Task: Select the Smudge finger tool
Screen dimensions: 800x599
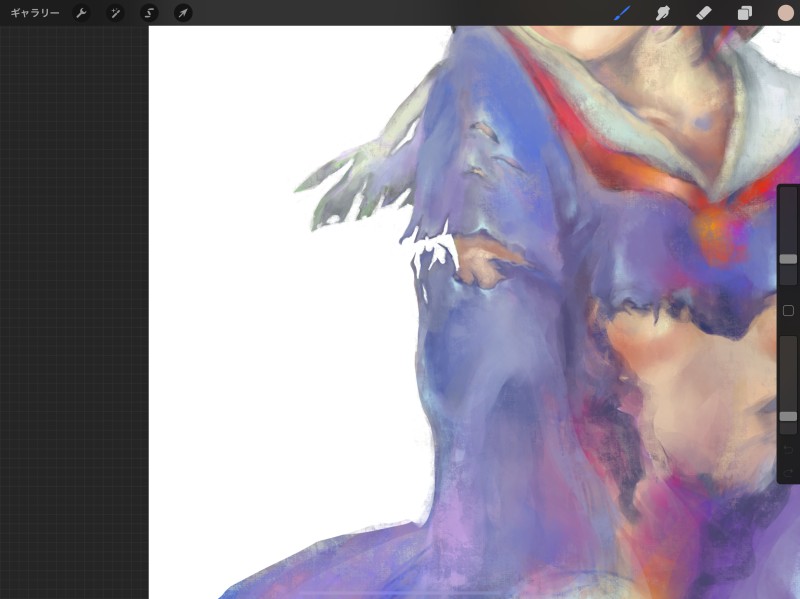Action: pos(663,13)
